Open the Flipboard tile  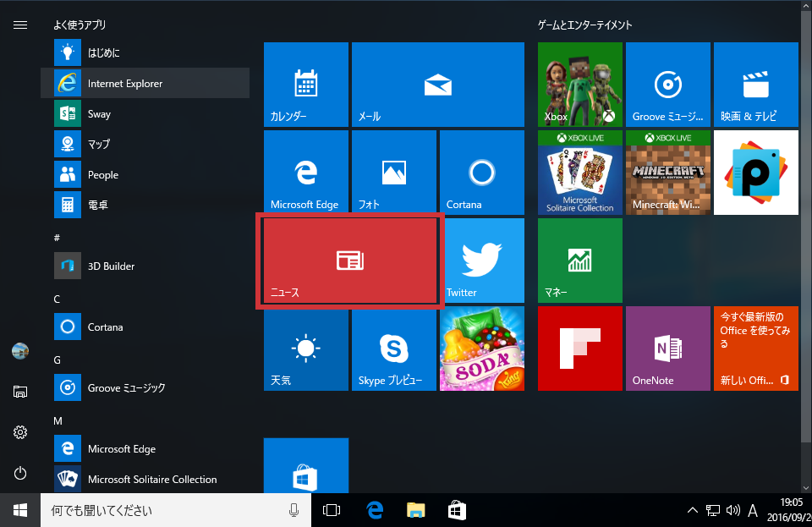click(580, 349)
